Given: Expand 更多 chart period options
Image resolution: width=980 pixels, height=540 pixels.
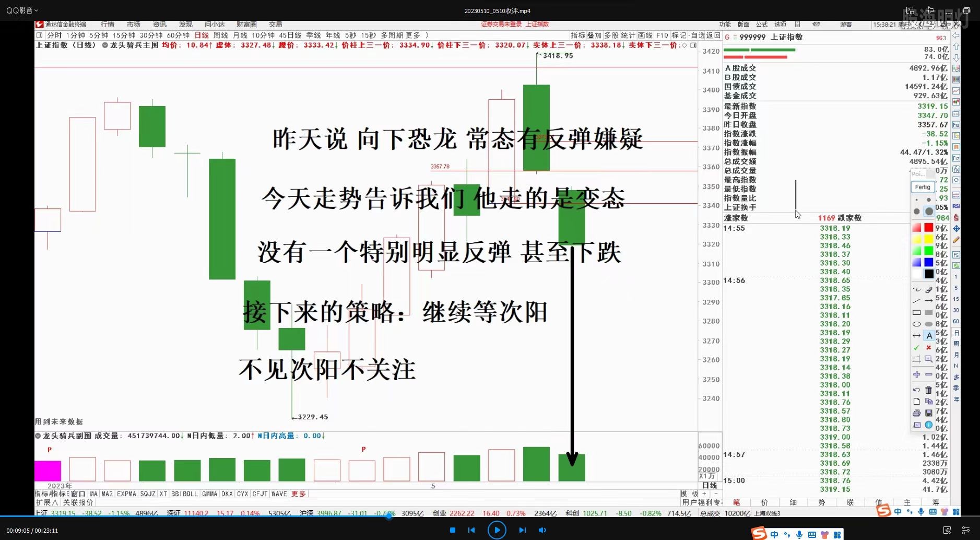Looking at the screenshot, I should tap(413, 35).
